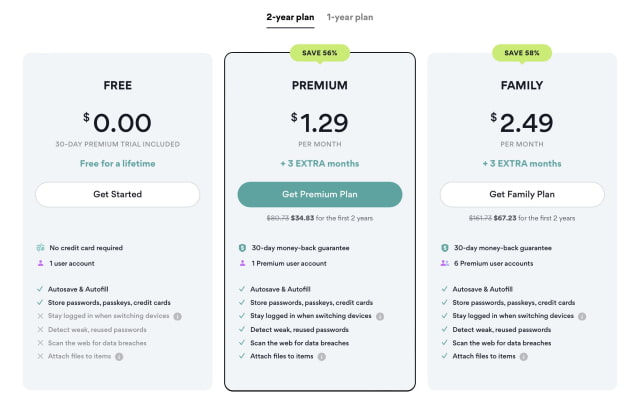Image resolution: width=640 pixels, height=411 pixels.
Task: Click info icon beside Premium 'Stay logged in'
Action: click(x=380, y=316)
